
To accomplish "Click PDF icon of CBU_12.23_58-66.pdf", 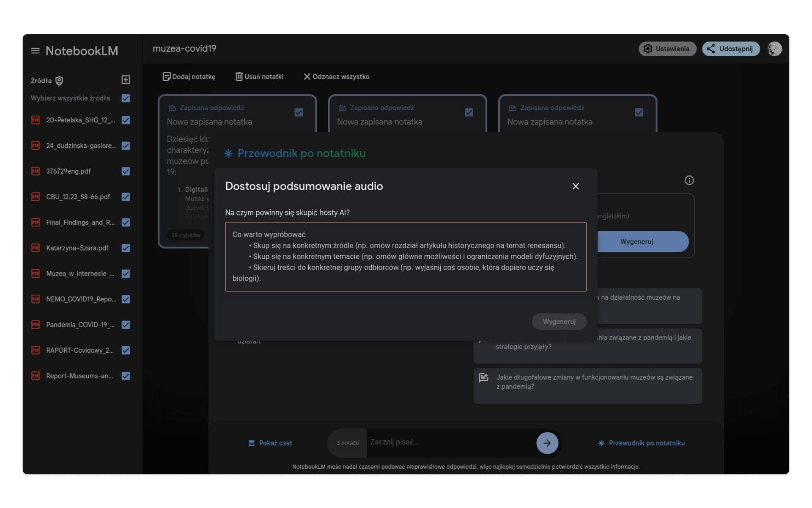I will pyautogui.click(x=36, y=197).
